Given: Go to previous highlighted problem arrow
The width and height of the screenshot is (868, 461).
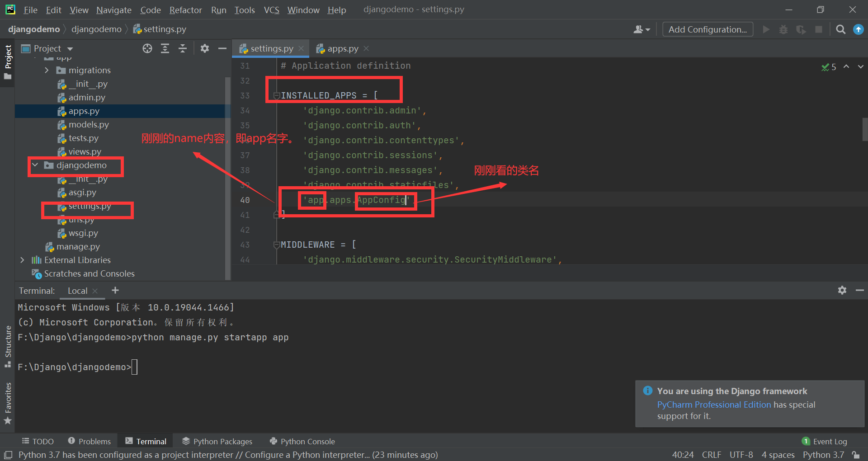Looking at the screenshot, I should [846, 66].
